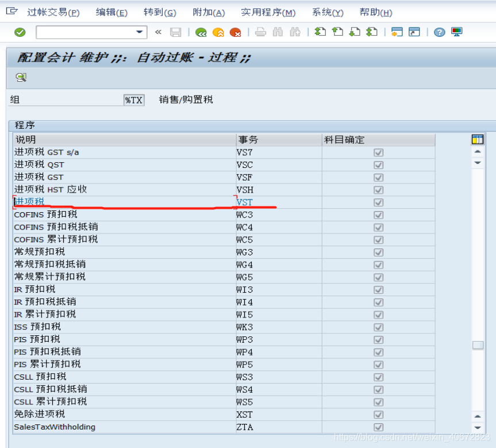Viewport: 496px width, 448px height.
Task: Toggle the 科目确定 checkbox for ZTA
Action: pyautogui.click(x=378, y=427)
